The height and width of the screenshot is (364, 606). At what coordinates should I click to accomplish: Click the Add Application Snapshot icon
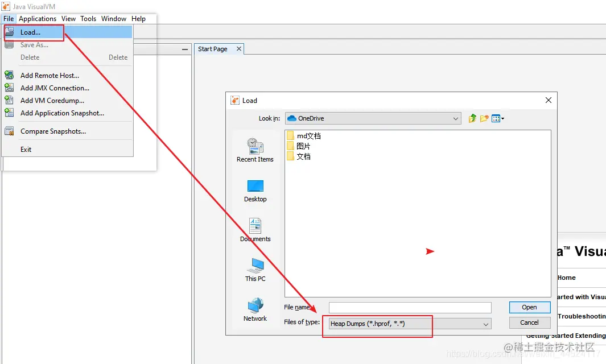(x=9, y=113)
